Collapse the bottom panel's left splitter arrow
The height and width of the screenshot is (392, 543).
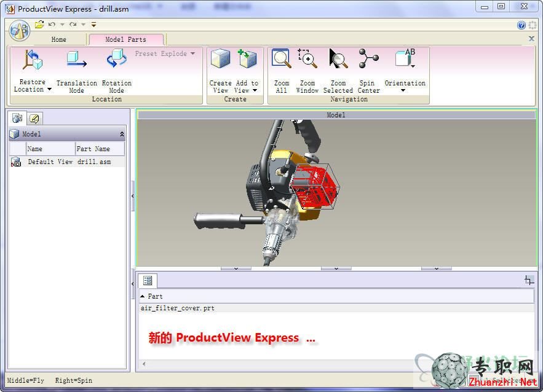click(133, 284)
